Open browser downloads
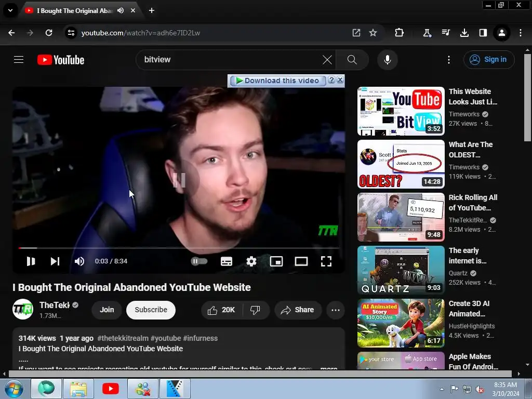This screenshot has height=399, width=532. 464,33
